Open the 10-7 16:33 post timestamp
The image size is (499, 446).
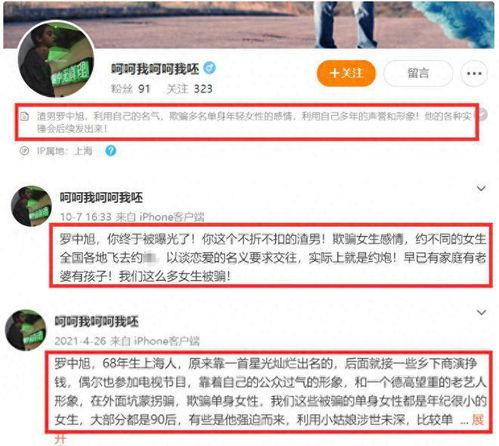[x=85, y=217]
